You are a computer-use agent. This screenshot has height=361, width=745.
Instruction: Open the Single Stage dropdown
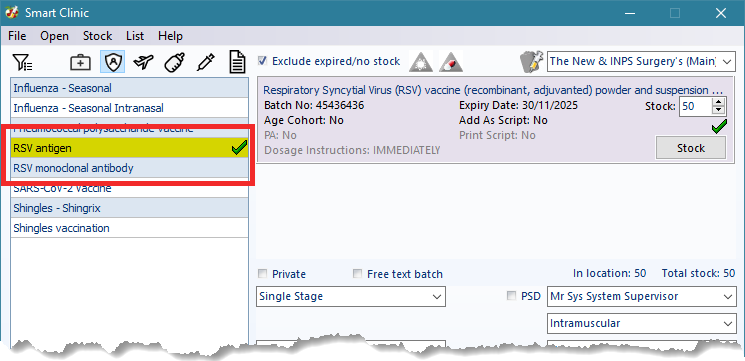pos(351,296)
